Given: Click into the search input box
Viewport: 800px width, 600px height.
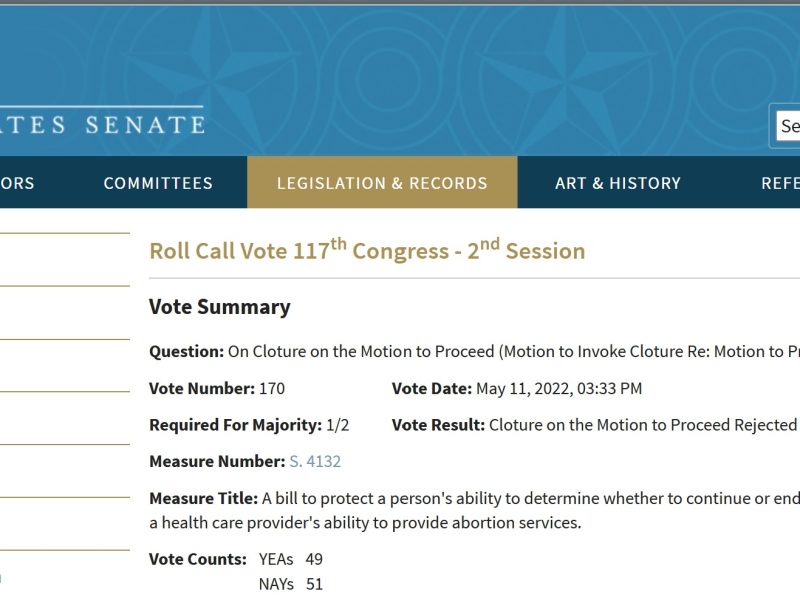Looking at the screenshot, I should 788,126.
